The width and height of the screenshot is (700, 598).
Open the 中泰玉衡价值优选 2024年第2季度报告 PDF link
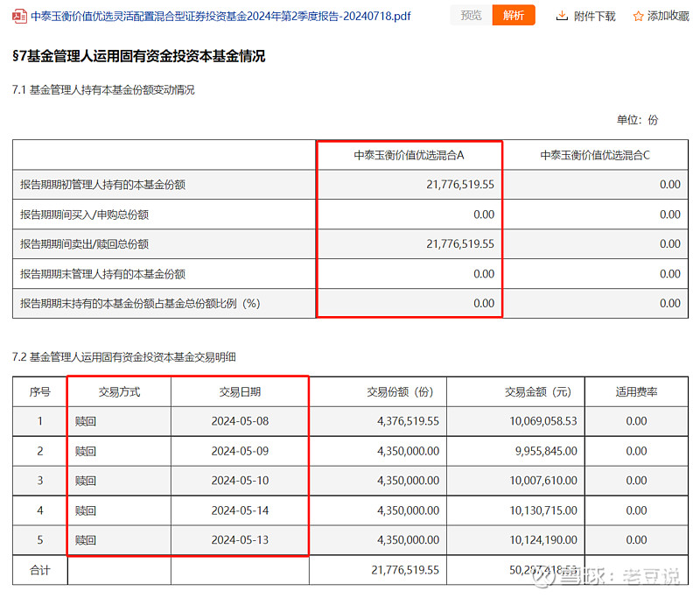point(220,17)
